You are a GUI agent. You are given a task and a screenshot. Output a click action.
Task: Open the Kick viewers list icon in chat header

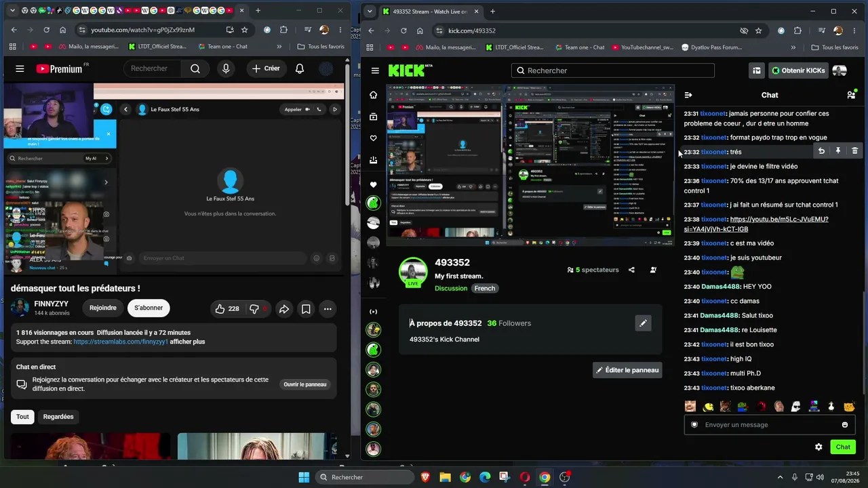click(x=851, y=95)
